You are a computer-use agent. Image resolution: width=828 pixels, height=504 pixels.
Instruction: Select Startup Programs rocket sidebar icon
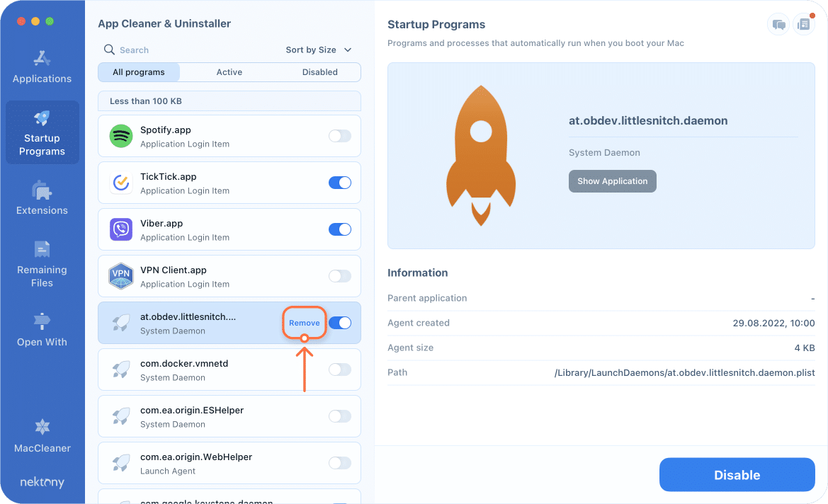pyautogui.click(x=42, y=118)
